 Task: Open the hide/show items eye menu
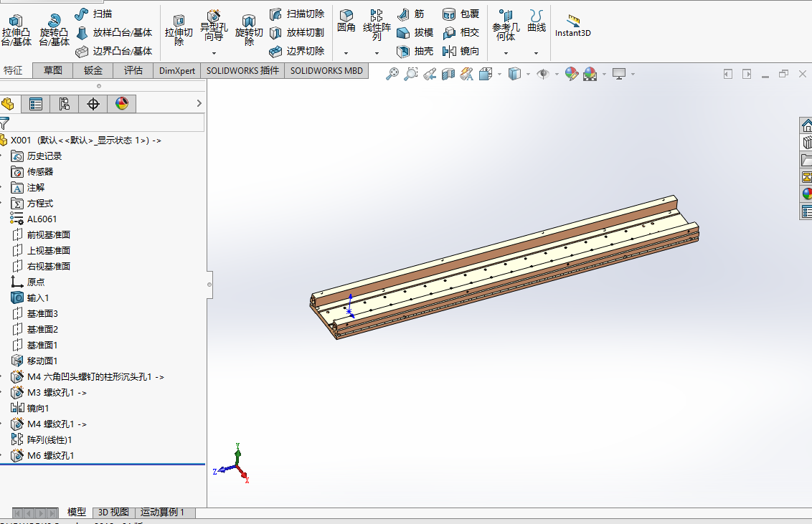(x=543, y=74)
